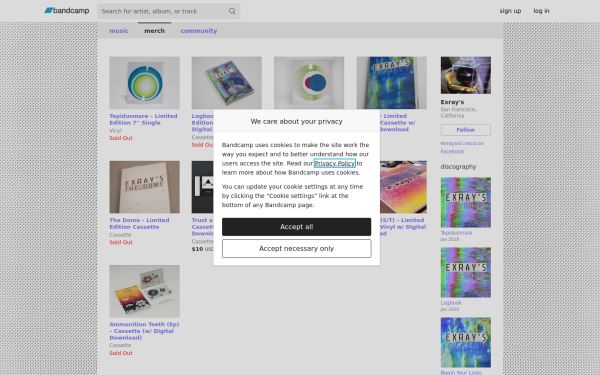Select the merch tab
This screenshot has width=600, height=375.
coord(155,31)
